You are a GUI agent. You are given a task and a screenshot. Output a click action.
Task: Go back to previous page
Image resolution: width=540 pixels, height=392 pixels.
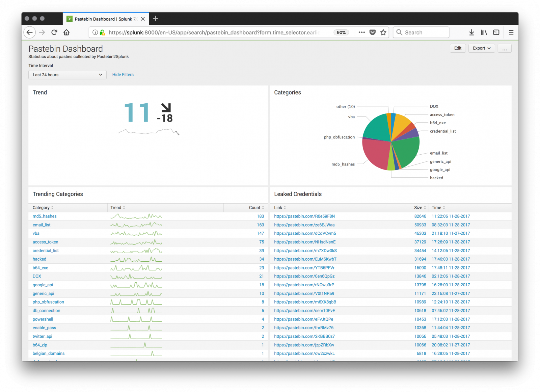pos(30,32)
